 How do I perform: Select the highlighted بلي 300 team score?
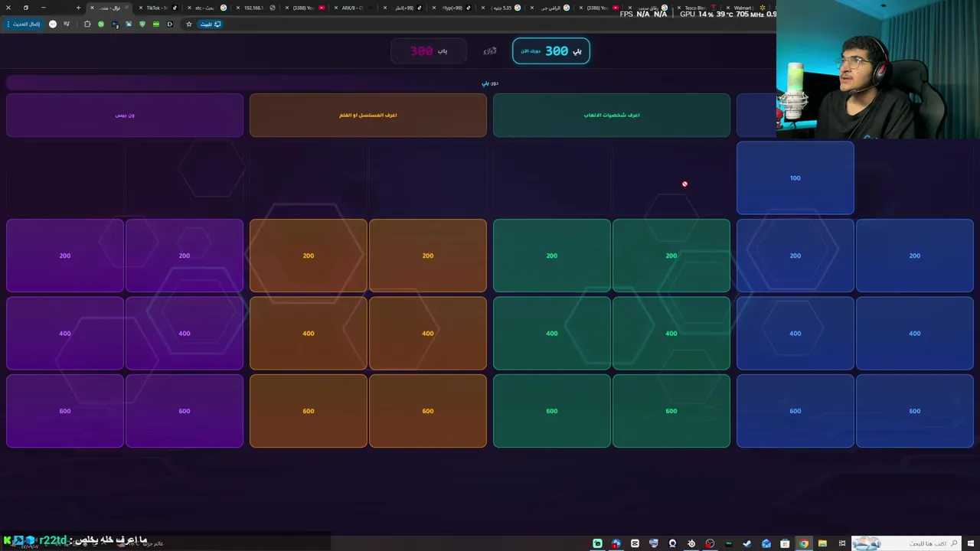tap(550, 51)
